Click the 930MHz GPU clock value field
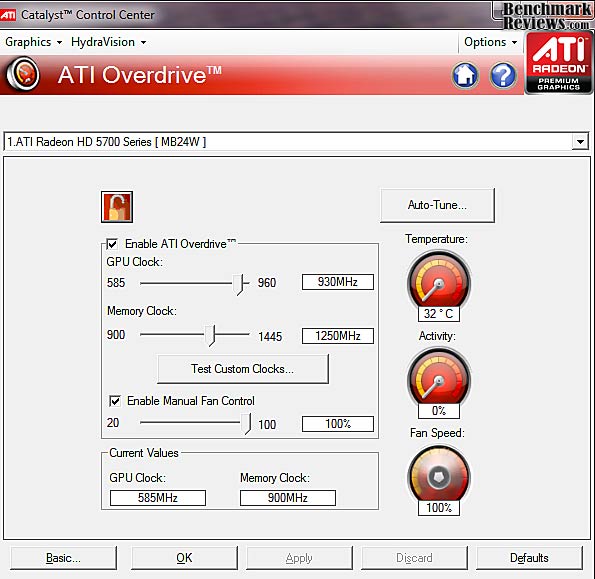Screen dimensions: 595x579 click(338, 282)
